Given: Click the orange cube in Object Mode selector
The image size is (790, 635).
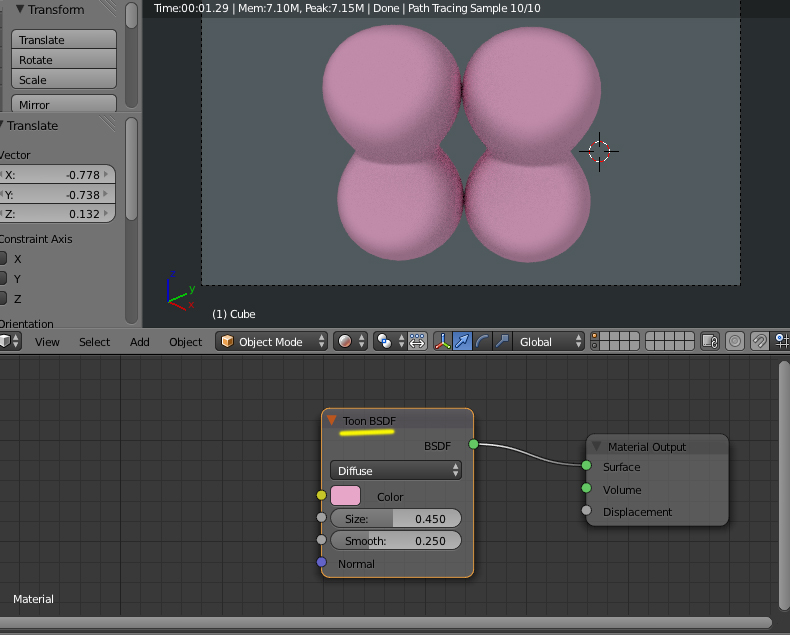Looking at the screenshot, I should (x=228, y=341).
